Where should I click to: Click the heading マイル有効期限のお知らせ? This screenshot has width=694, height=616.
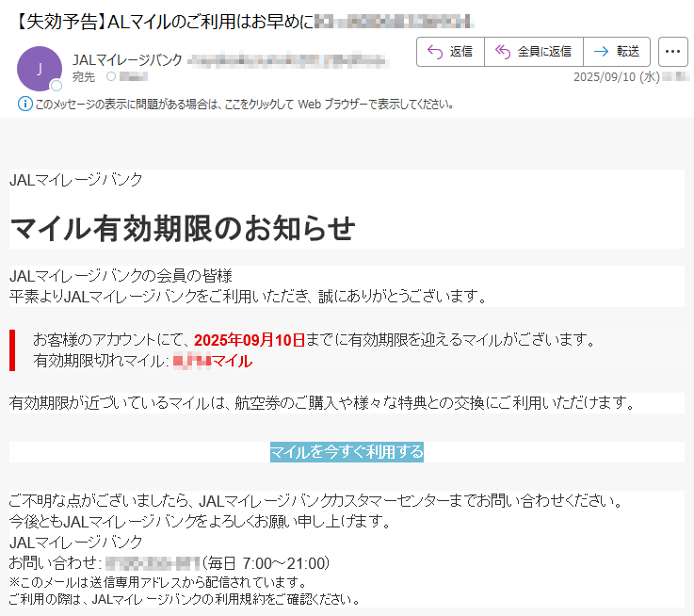pos(183,229)
